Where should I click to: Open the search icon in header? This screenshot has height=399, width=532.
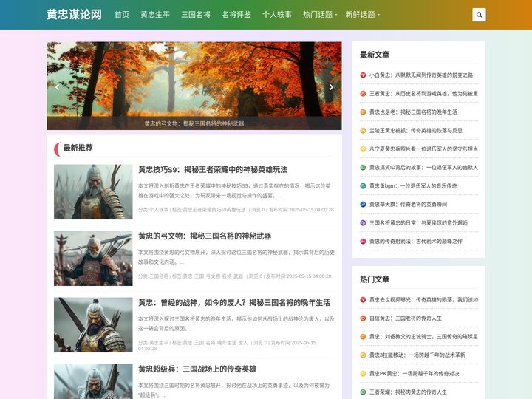point(479,15)
